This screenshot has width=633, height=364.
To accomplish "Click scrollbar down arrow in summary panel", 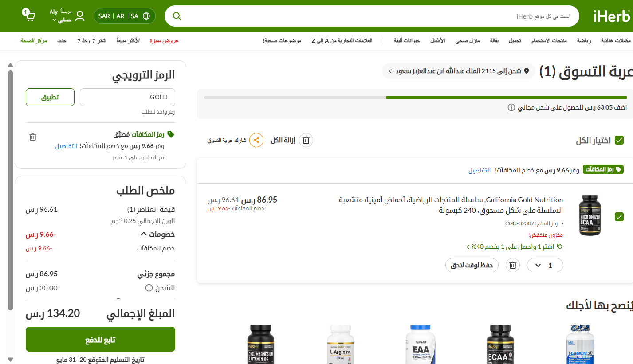I will click(x=11, y=360).
